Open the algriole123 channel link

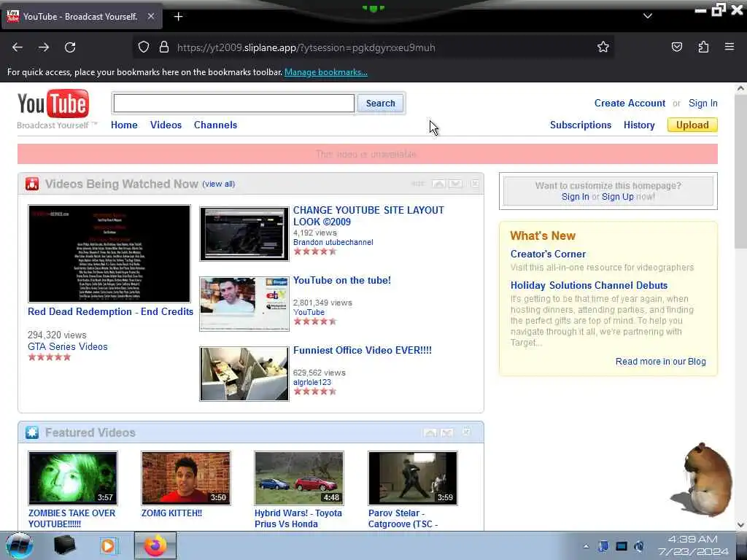coord(312,382)
